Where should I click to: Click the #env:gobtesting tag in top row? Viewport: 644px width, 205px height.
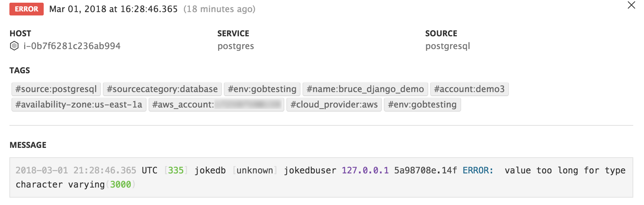[262, 89]
